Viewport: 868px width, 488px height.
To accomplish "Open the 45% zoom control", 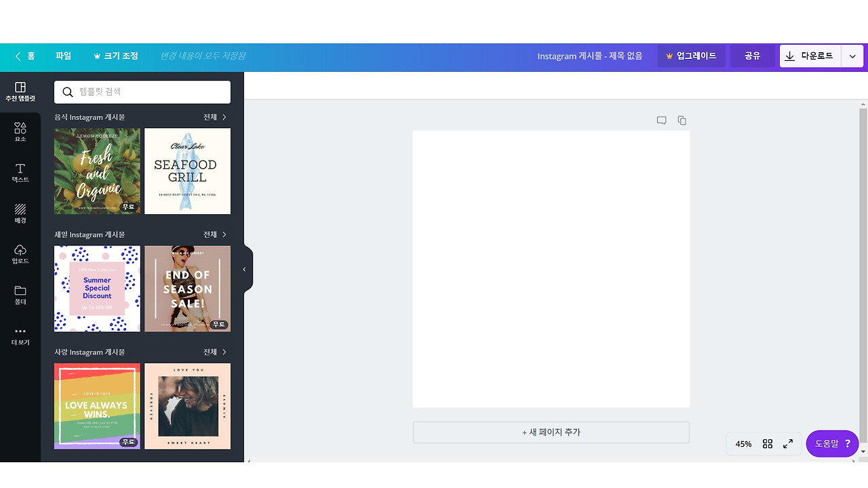I will pos(743,443).
